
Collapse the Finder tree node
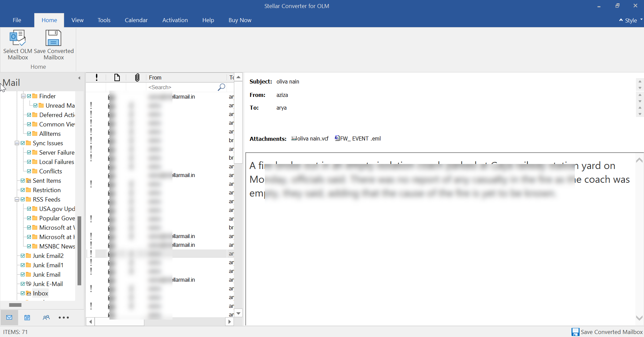pyautogui.click(x=23, y=96)
